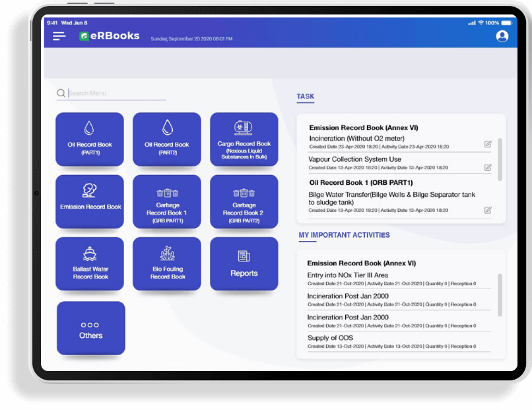This screenshot has width=532, height=410.
Task: Open Garbage Record Book 2 tile
Action: 244,201
